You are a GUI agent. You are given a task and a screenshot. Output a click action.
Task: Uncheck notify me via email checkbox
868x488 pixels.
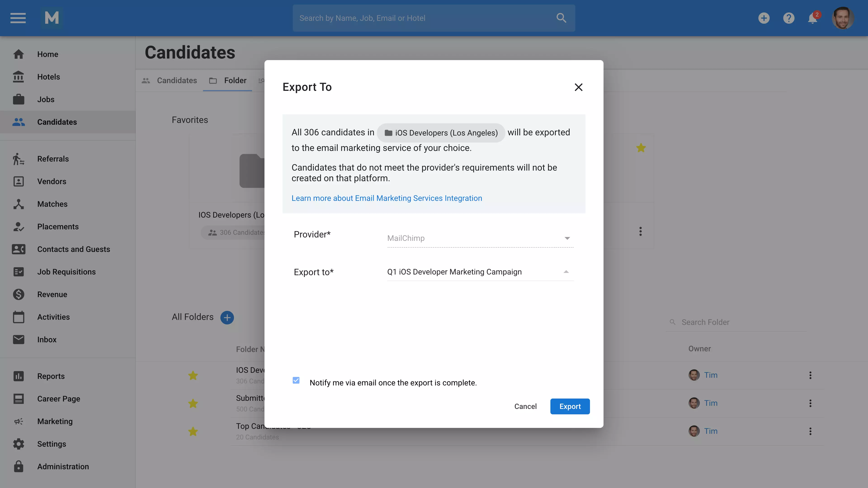[x=296, y=380]
